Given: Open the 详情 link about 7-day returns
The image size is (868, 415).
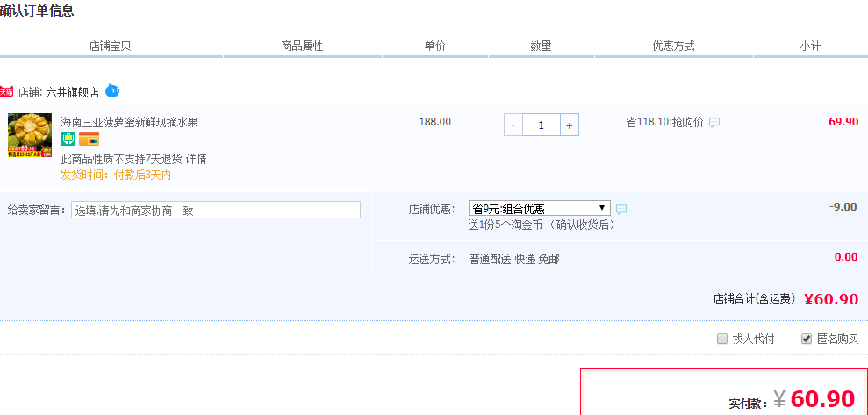Looking at the screenshot, I should 196,160.
